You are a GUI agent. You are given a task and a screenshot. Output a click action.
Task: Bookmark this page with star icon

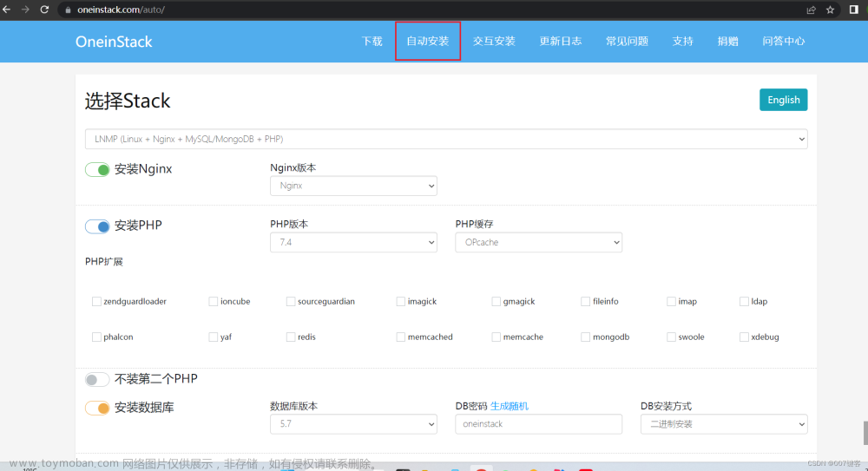pos(830,10)
